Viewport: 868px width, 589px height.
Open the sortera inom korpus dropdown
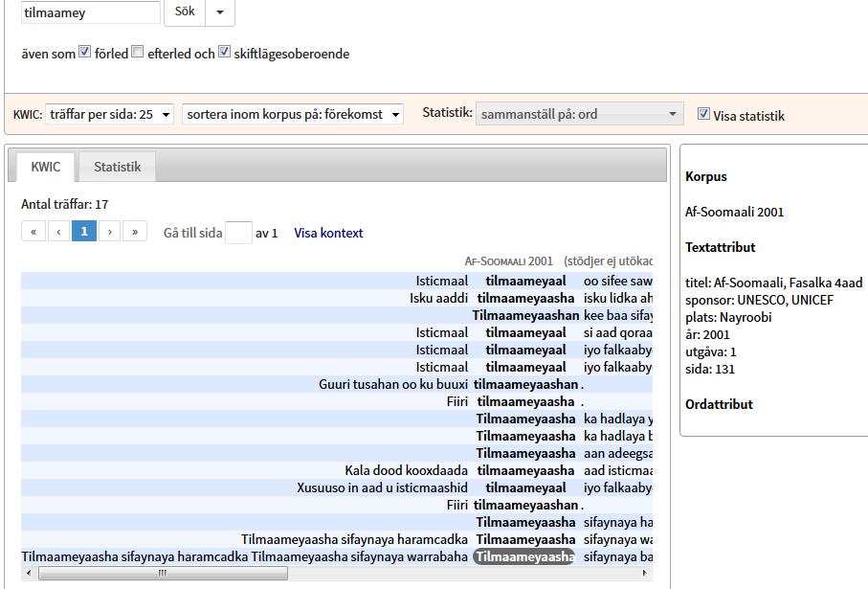pos(292,114)
